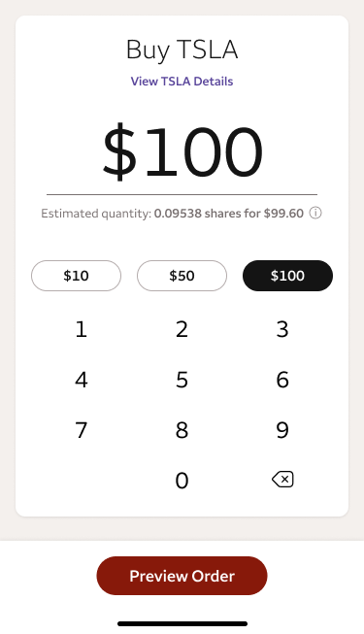Select the $10 preset amount
Screen dimensions: 364x634
pyautogui.click(x=76, y=276)
